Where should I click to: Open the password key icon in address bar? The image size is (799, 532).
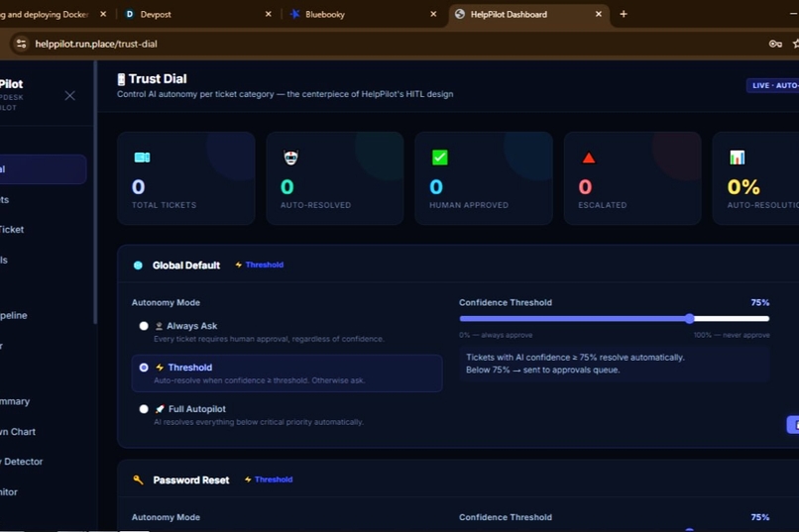(x=775, y=44)
